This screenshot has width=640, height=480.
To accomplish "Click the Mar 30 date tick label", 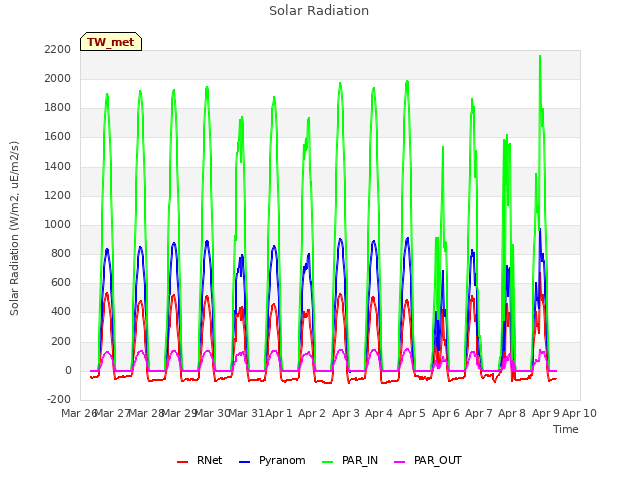I will click(x=212, y=413).
